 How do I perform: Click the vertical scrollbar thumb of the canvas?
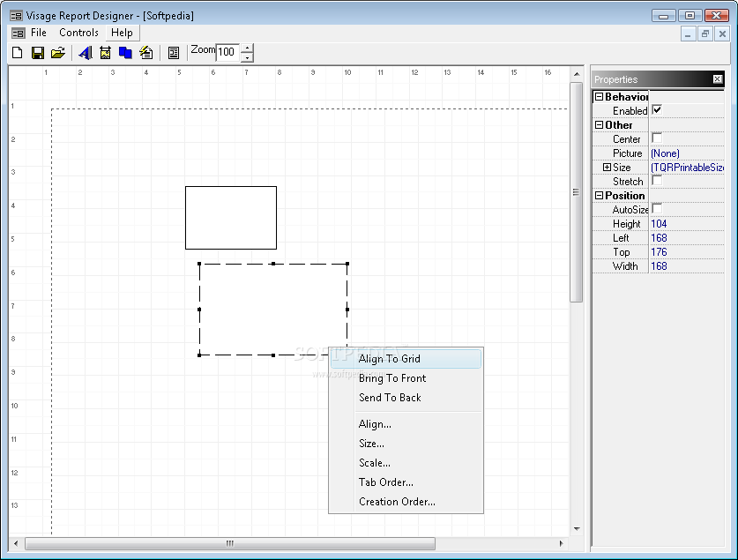click(x=576, y=192)
